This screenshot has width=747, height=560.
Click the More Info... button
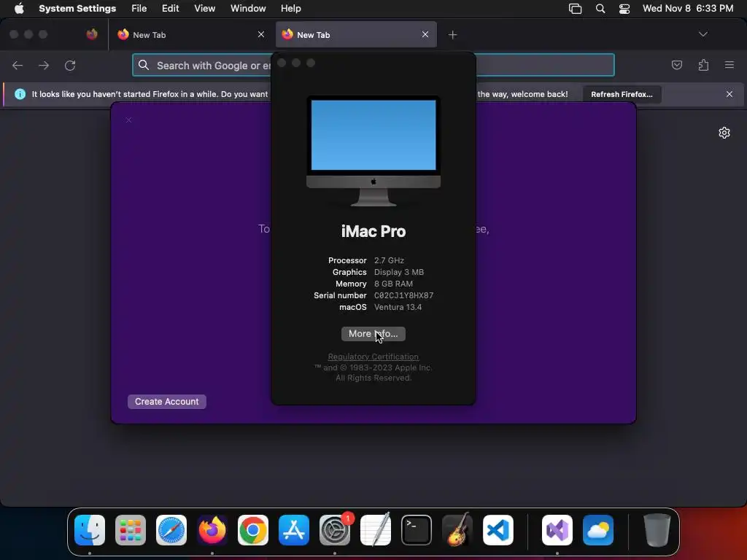373,334
